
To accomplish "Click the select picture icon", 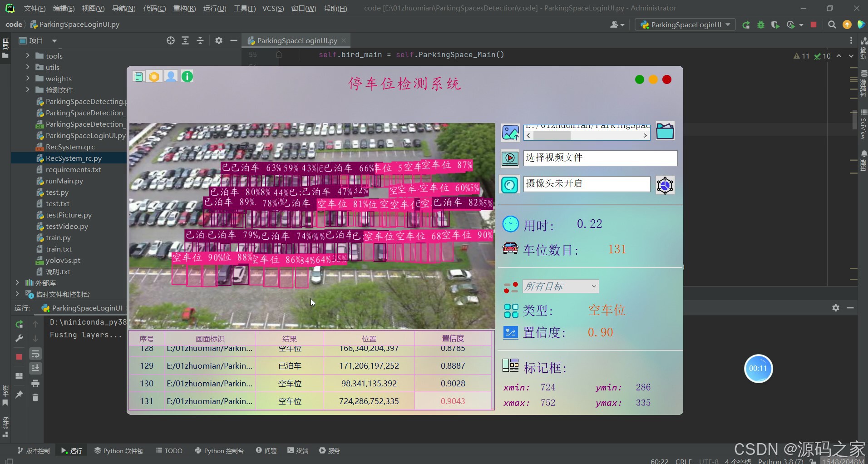I will (510, 133).
